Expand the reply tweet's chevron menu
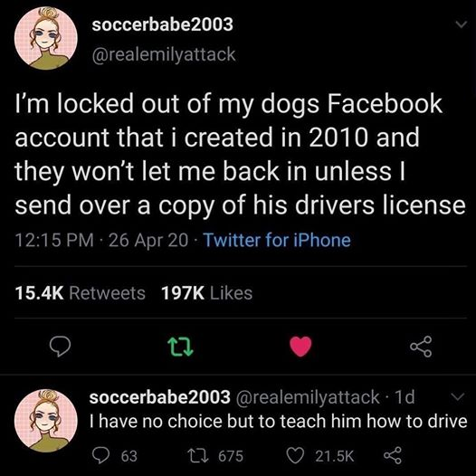The image size is (476, 476). tap(458, 396)
